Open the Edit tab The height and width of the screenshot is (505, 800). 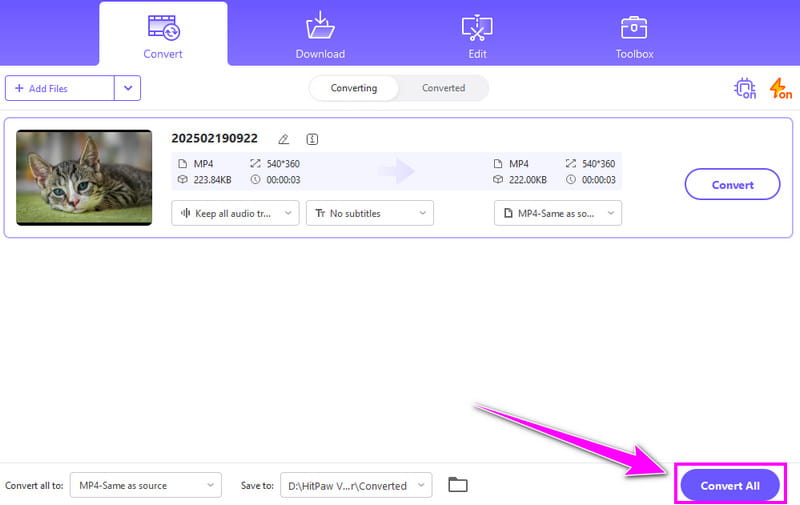pos(477,36)
